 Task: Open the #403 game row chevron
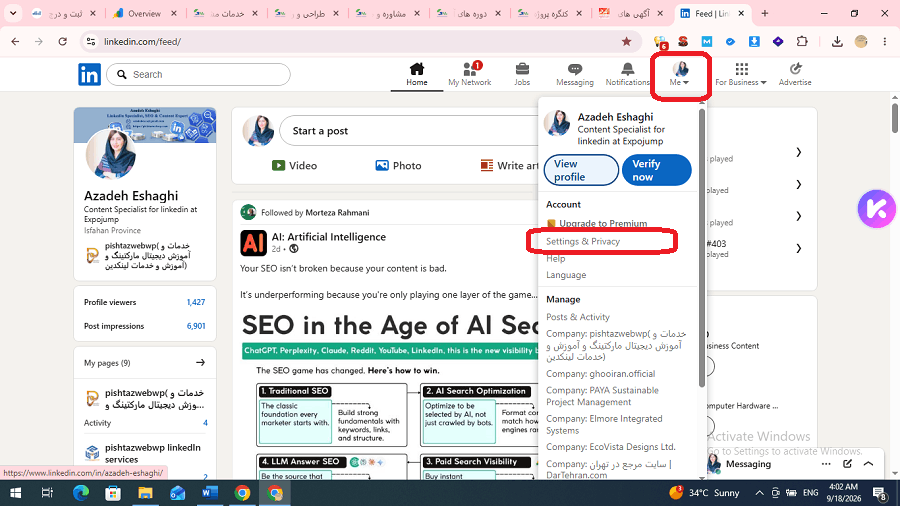coord(798,248)
